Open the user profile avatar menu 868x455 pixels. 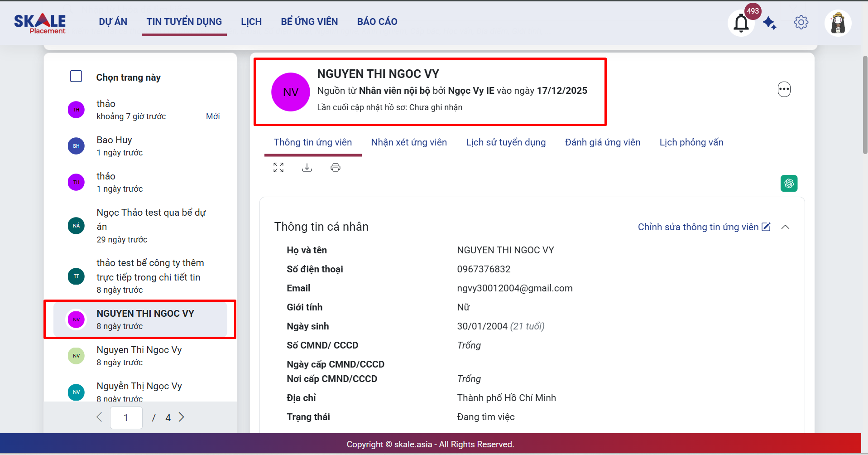(x=838, y=23)
